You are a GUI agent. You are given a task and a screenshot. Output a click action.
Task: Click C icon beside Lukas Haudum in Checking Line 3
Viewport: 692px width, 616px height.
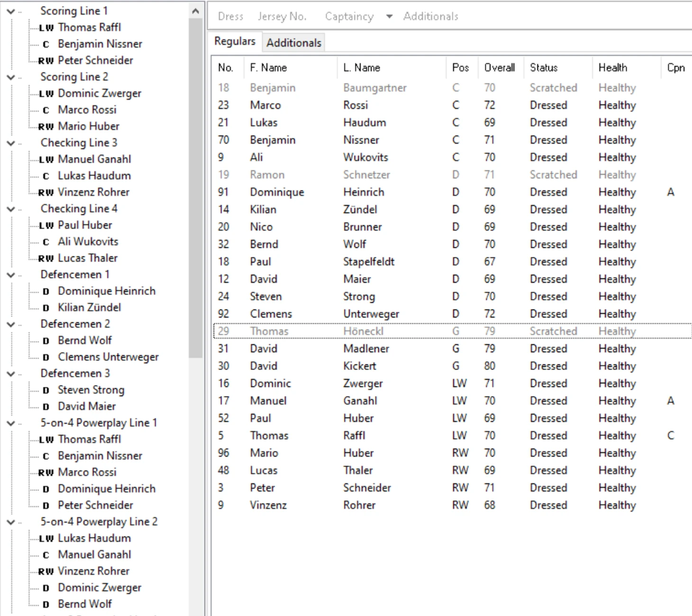46,176
